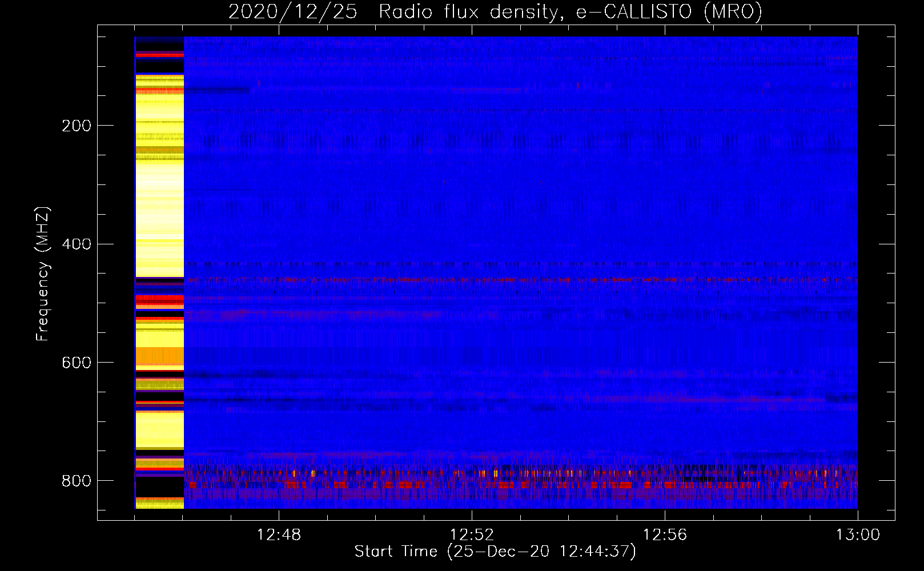The width and height of the screenshot is (924, 571).
Task: Click the 12:52 time tick label
Action: (x=472, y=535)
